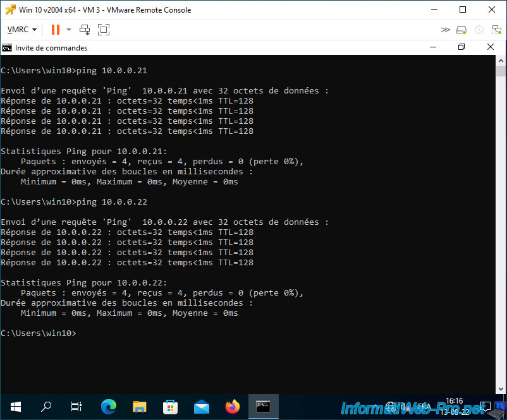The image size is (507, 420).
Task: Send Ctrl+Alt+Del to the virtual machine
Action: [x=85, y=30]
